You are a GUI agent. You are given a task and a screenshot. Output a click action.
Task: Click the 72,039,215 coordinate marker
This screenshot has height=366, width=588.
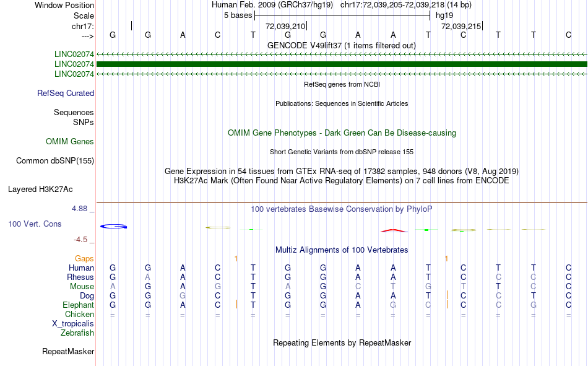point(461,26)
